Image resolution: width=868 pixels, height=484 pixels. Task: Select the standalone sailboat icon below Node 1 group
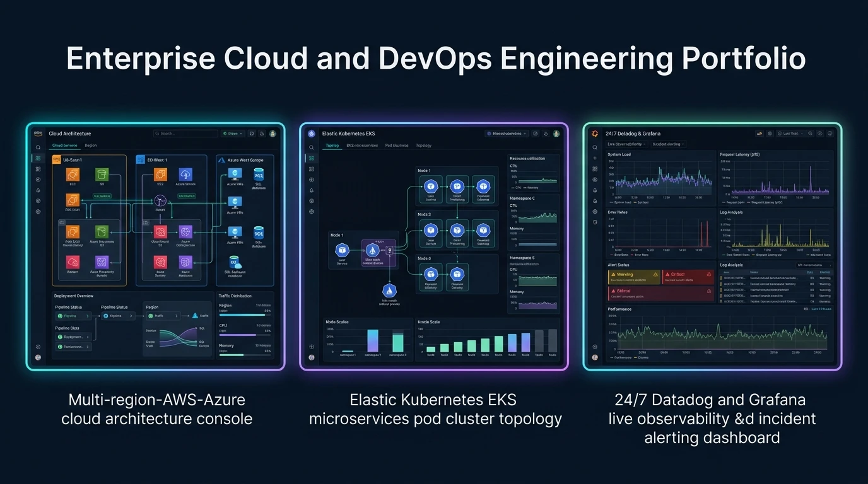coord(389,291)
